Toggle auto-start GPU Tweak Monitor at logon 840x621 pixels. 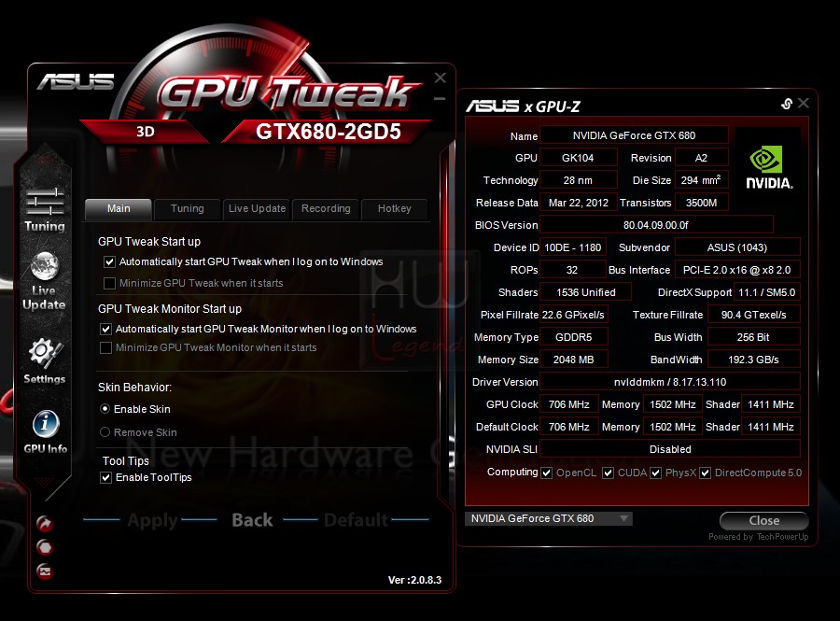[x=105, y=329]
